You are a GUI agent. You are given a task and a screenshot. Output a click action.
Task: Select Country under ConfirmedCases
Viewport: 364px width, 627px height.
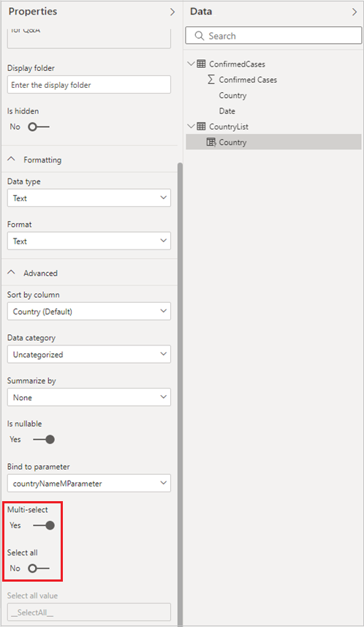click(x=232, y=96)
